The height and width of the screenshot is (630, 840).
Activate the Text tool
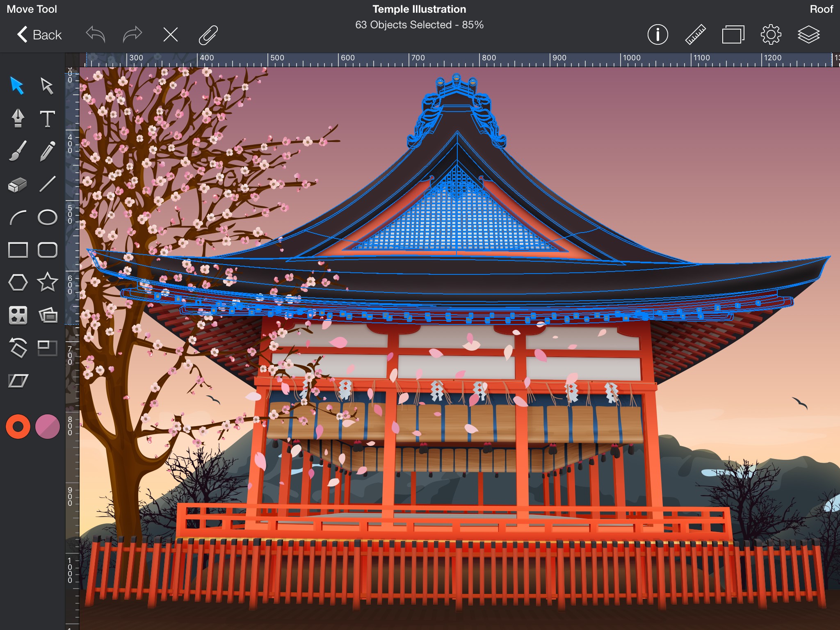point(47,118)
